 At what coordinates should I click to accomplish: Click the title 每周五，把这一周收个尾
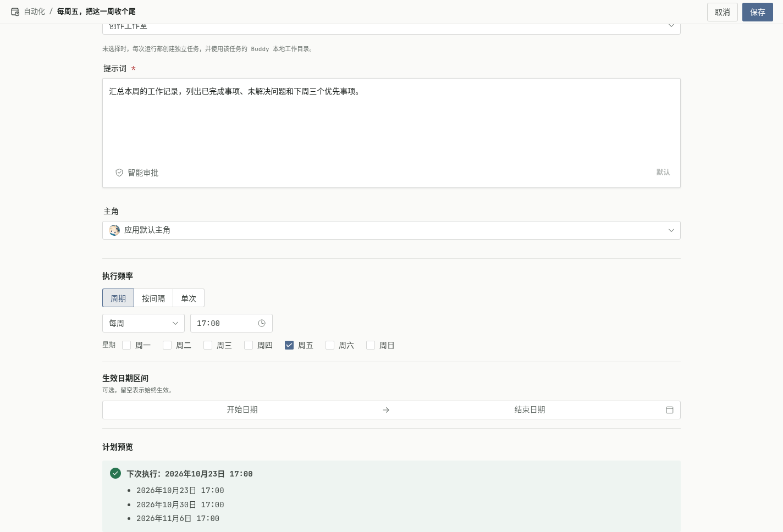[x=96, y=12]
